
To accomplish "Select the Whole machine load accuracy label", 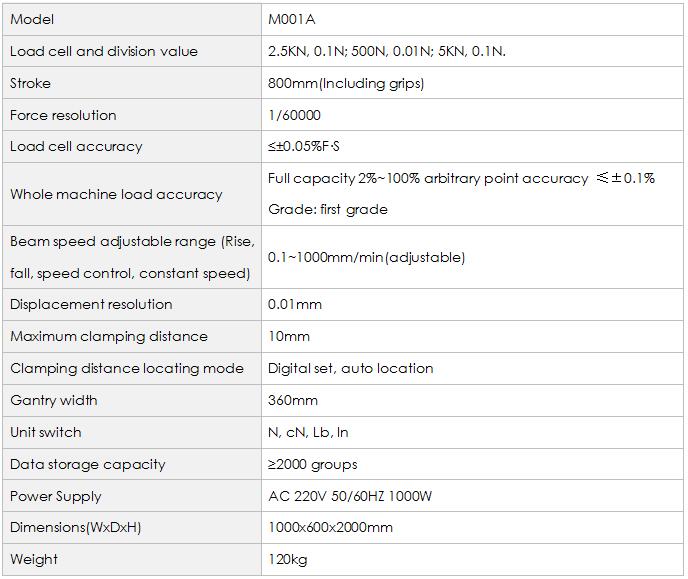I will coord(116,194).
